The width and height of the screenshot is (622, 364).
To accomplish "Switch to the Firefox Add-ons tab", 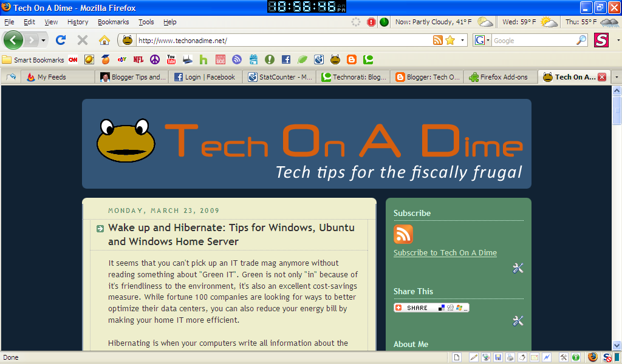I will [501, 77].
